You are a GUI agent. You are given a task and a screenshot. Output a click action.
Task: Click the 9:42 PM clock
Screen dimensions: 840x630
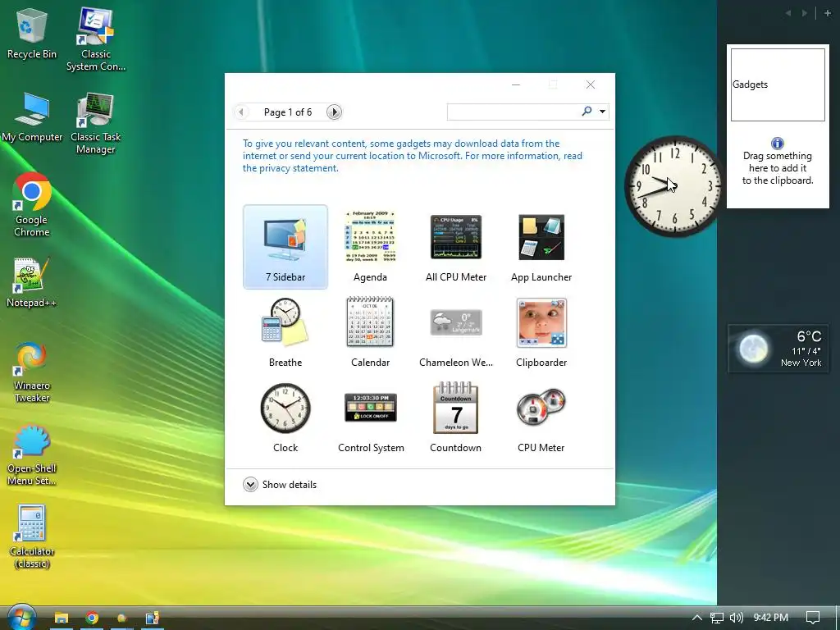coord(770,617)
